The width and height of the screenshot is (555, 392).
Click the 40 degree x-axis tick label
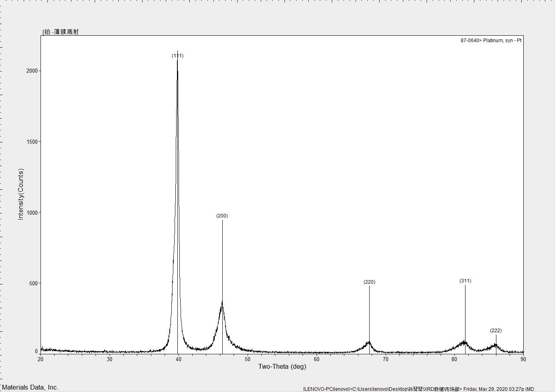[178, 359]
